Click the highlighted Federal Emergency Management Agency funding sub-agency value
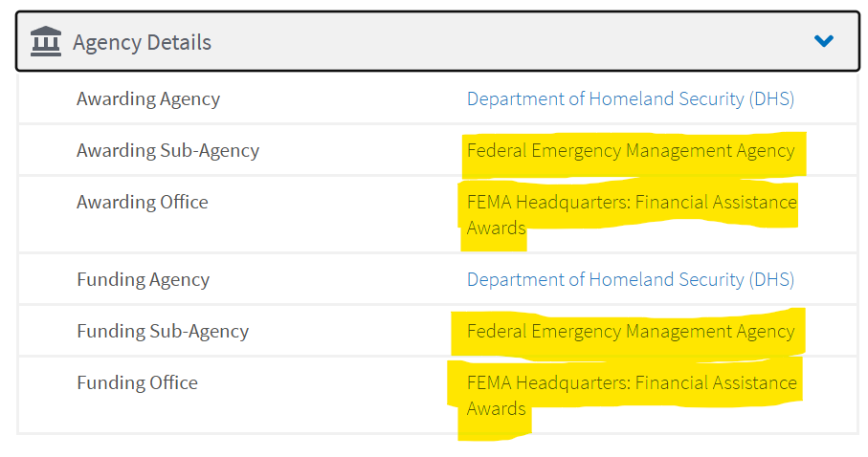868x457 pixels. pos(631,332)
